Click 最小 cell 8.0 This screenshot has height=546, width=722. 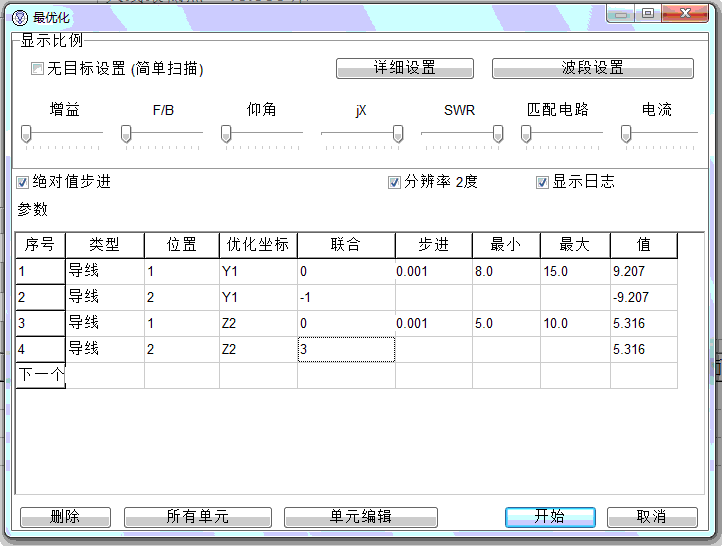pyautogui.click(x=507, y=271)
